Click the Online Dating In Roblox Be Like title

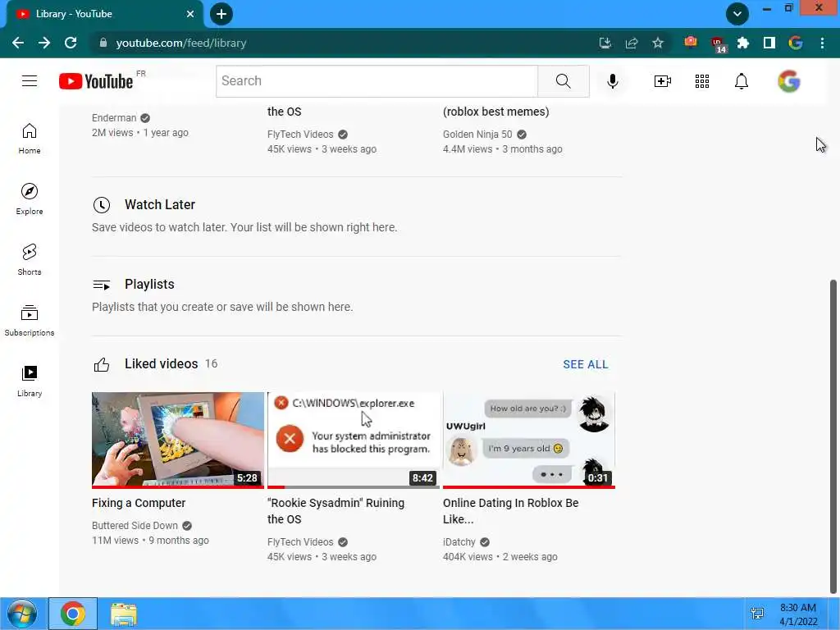[x=510, y=511]
